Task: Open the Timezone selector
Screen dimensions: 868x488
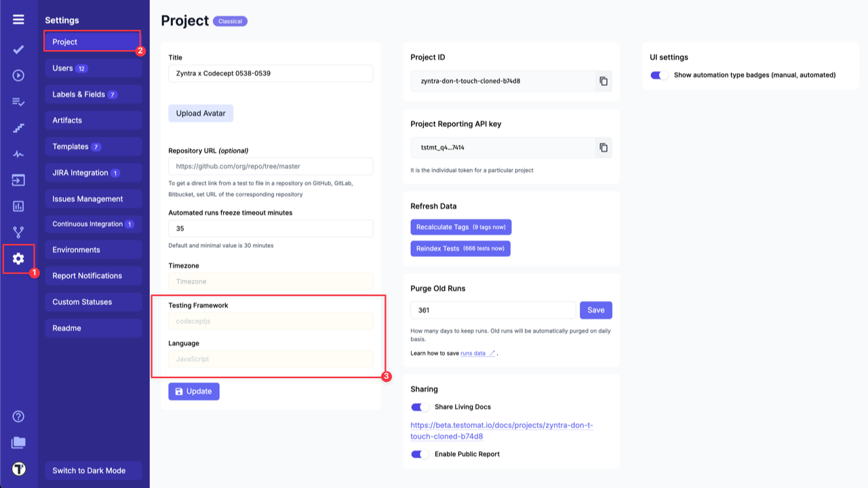Action: (x=271, y=281)
